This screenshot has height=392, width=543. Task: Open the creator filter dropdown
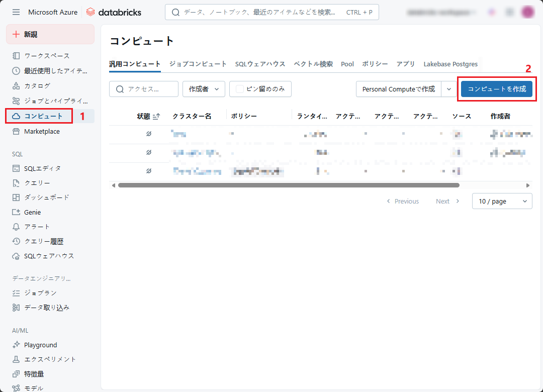click(x=204, y=89)
